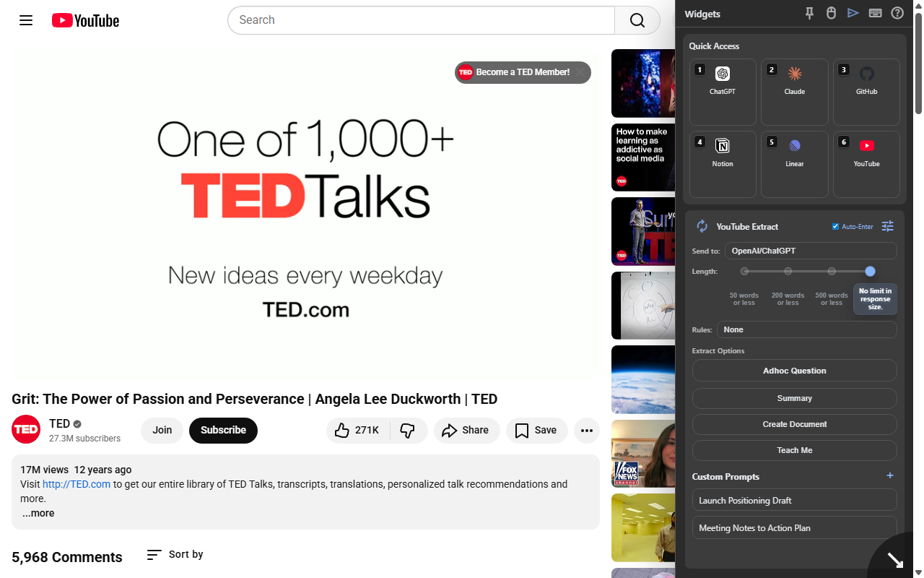Open the more actions three-dot menu
924x578 pixels.
coord(586,431)
